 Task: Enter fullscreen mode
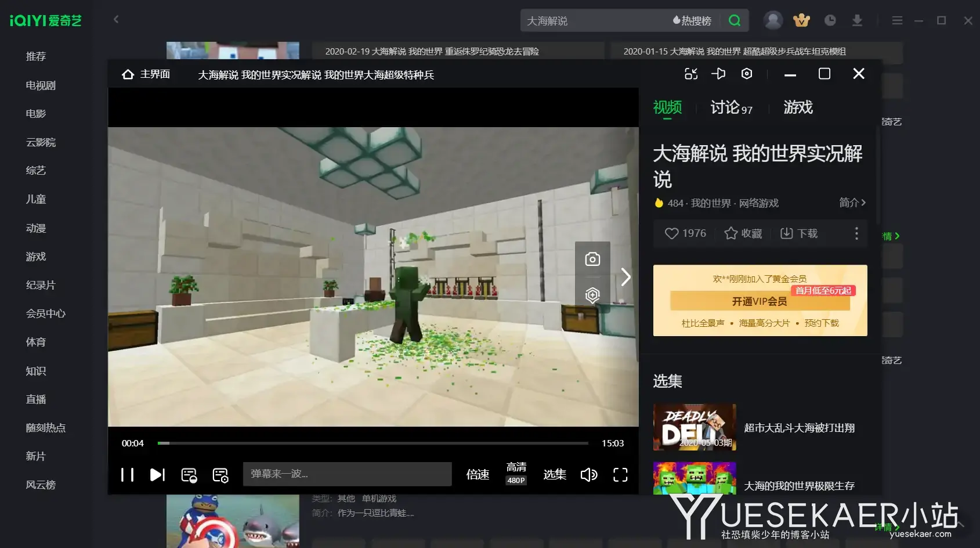point(620,475)
